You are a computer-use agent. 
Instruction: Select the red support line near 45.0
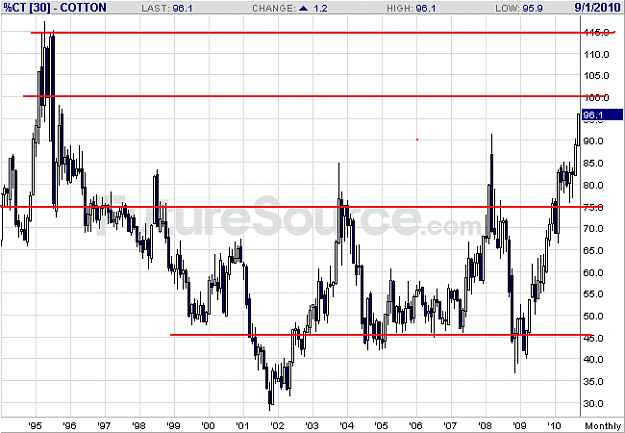tap(381, 335)
